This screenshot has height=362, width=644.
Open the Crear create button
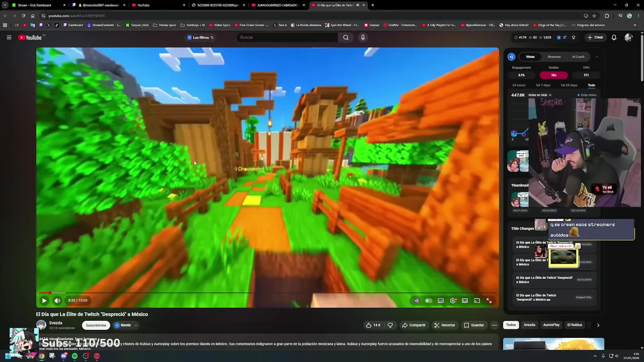[595, 37]
